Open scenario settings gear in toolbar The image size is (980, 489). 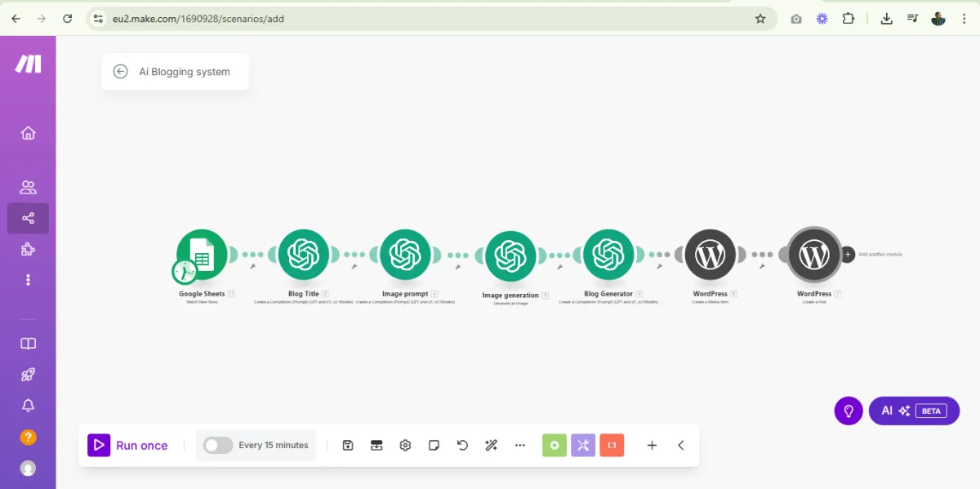[x=405, y=445]
